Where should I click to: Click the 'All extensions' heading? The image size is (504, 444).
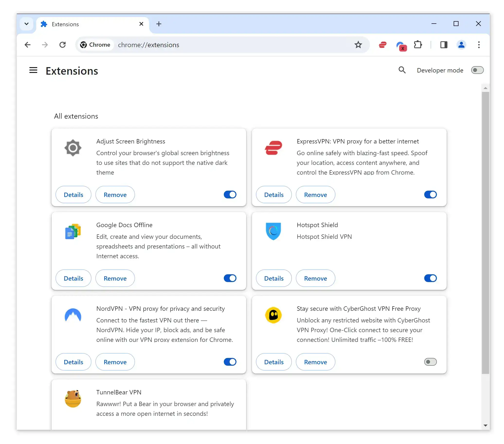click(76, 116)
